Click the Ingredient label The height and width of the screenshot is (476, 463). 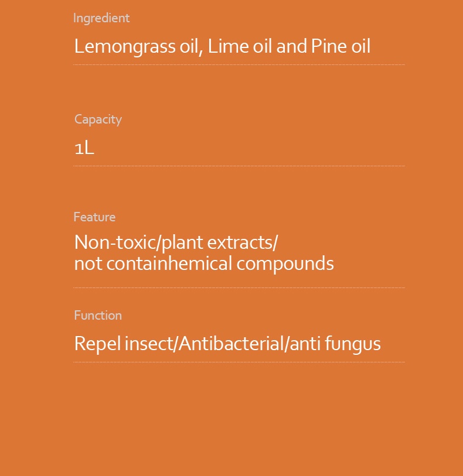tap(101, 18)
